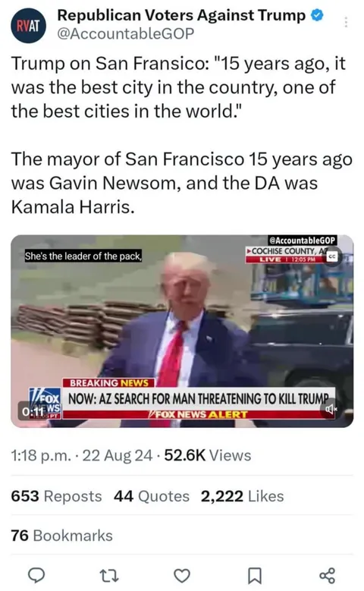The height and width of the screenshot is (591, 364).
Task: Open Republican Voters Against Trump profile name
Action: pos(182,15)
